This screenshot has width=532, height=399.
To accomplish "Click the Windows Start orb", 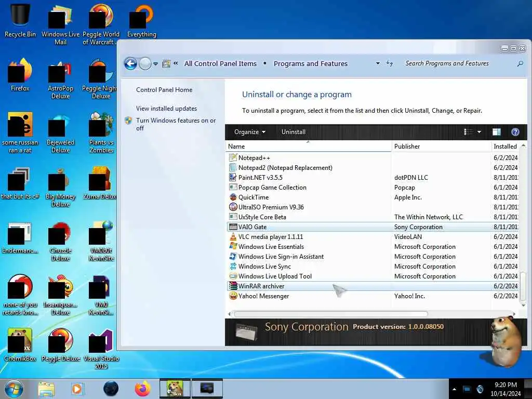I will [x=14, y=389].
